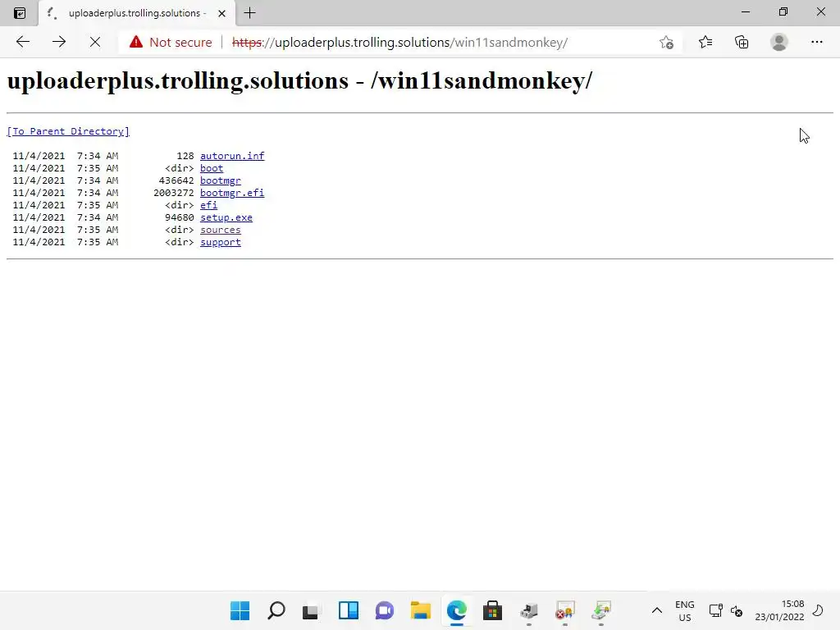Open the notification center moon icon
The height and width of the screenshot is (630, 840).
tap(818, 610)
